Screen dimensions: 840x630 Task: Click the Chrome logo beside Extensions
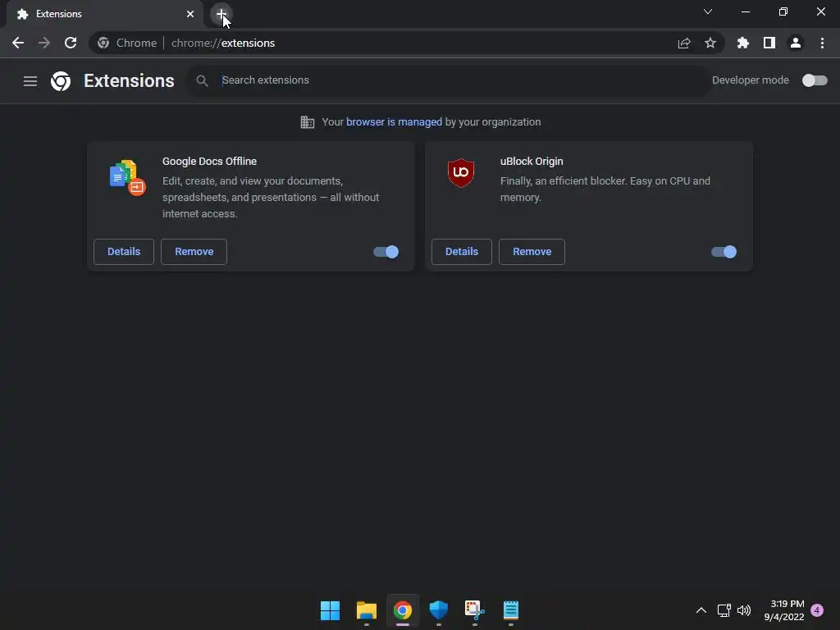pyautogui.click(x=61, y=81)
